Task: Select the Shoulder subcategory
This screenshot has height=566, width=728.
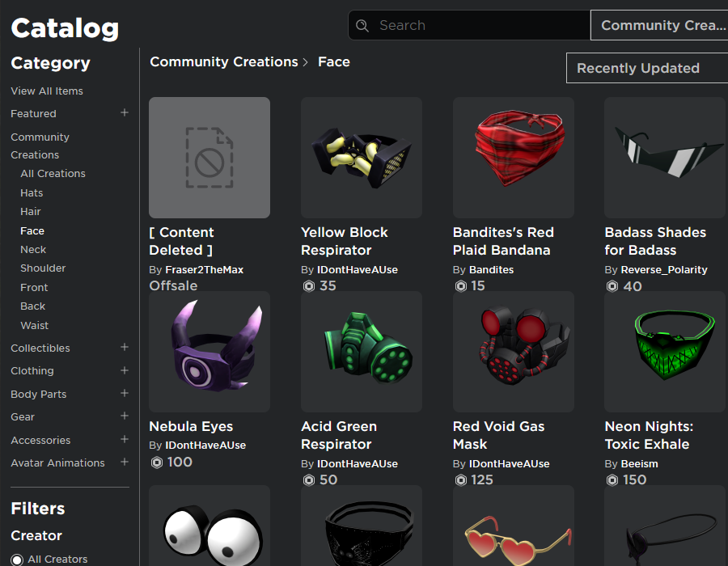Action: pyautogui.click(x=43, y=268)
